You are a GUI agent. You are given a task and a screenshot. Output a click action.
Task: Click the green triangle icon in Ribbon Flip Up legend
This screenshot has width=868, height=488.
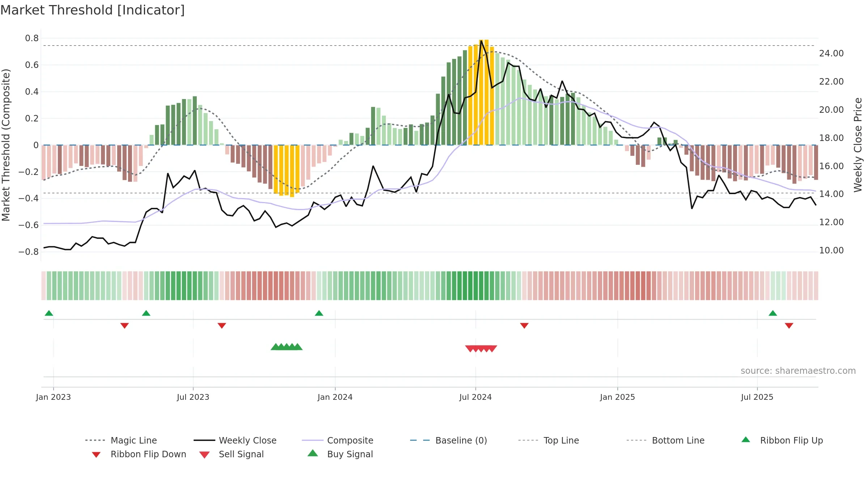pyautogui.click(x=746, y=440)
